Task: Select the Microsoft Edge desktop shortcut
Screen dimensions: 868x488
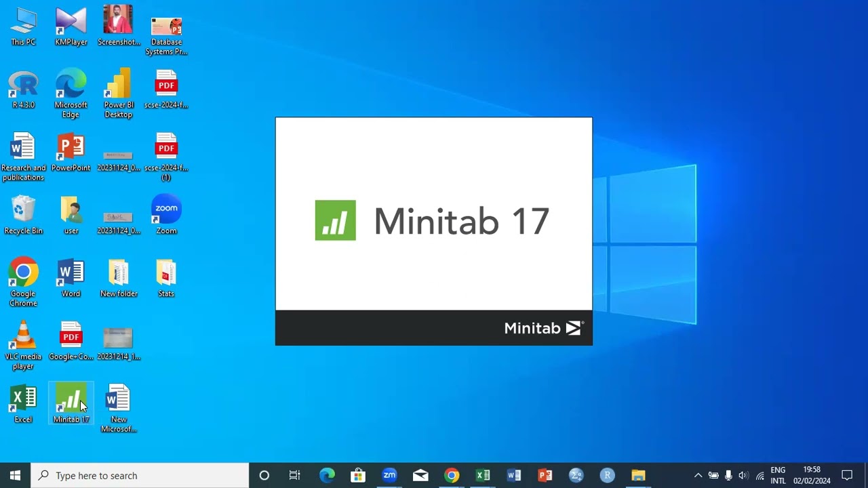Action: click(x=71, y=94)
